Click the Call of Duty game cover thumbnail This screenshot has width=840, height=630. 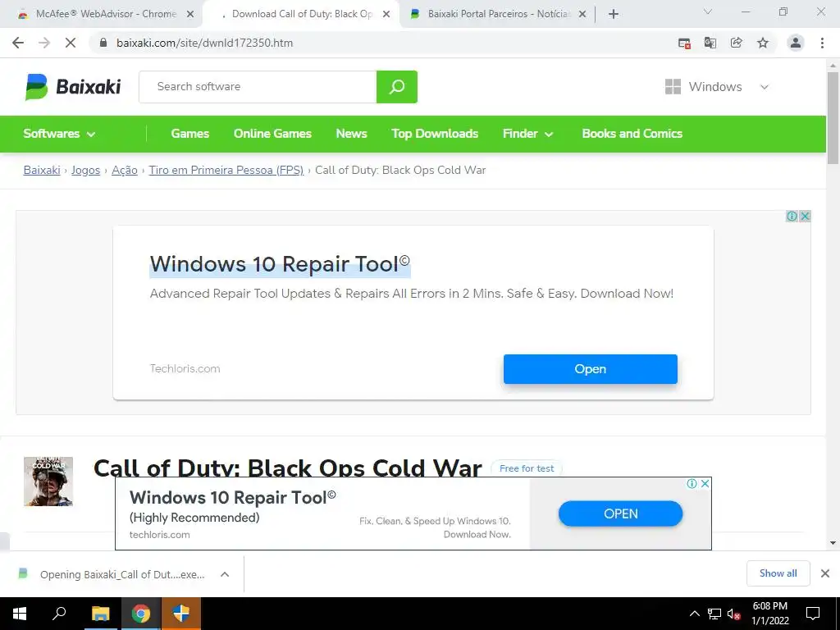tap(48, 481)
